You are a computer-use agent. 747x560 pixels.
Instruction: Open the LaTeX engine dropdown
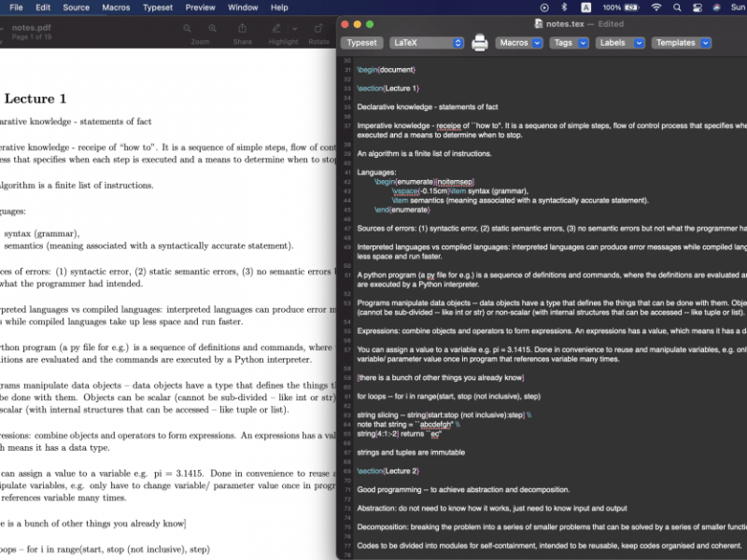pos(427,43)
